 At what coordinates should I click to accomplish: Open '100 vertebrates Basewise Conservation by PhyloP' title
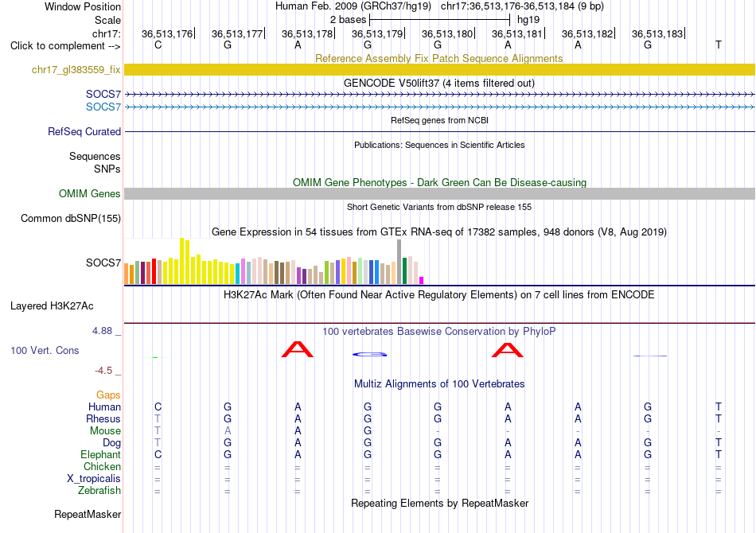tap(438, 331)
